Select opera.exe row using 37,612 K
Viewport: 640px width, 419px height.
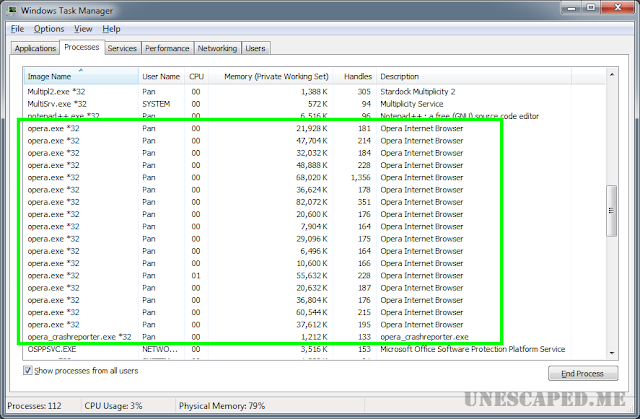coord(314,324)
